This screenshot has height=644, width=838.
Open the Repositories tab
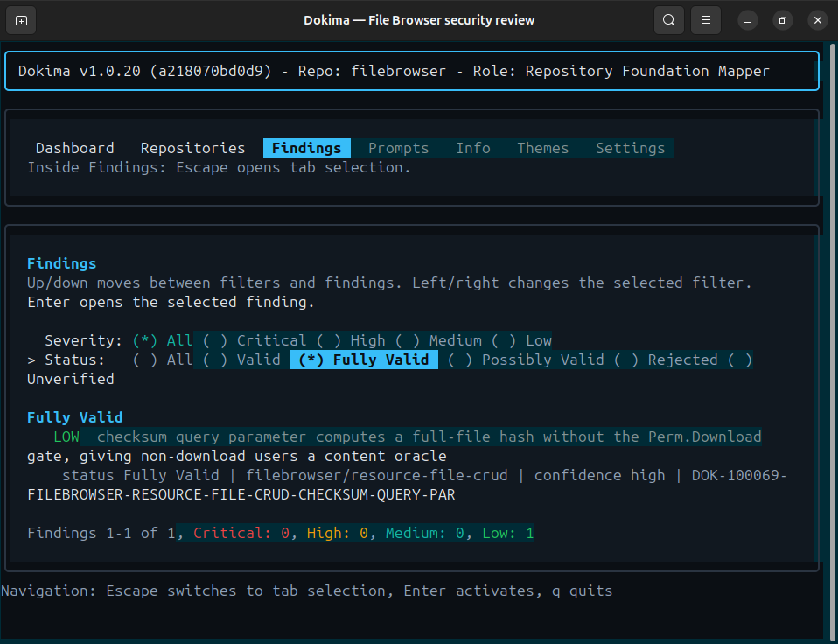192,148
